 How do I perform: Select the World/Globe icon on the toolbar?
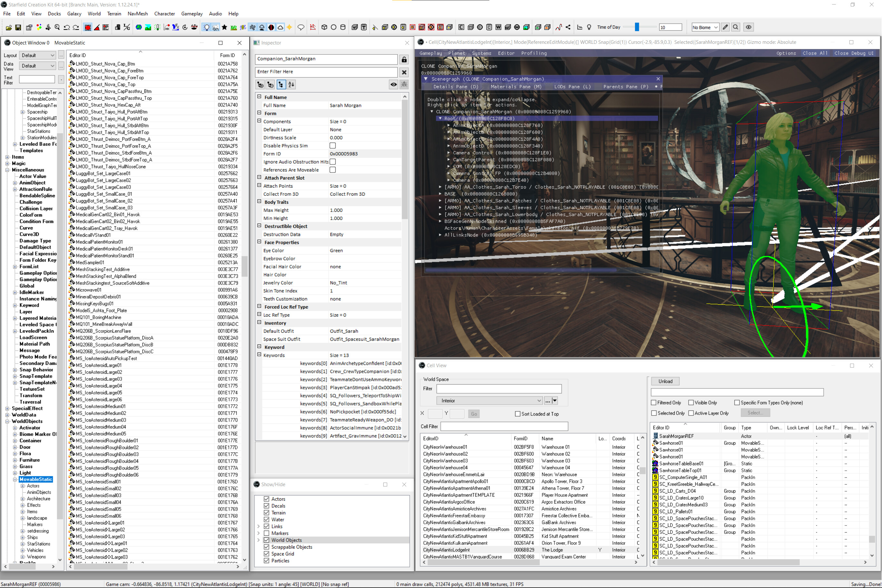point(138,27)
